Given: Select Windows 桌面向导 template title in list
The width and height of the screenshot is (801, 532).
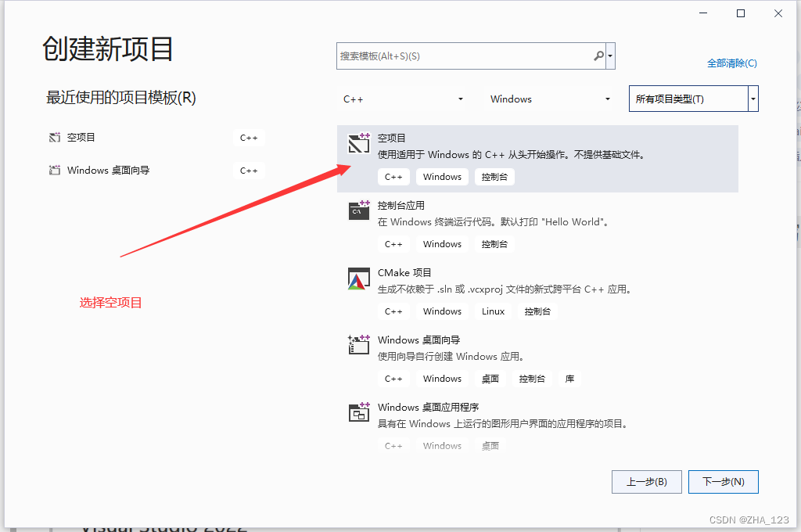Looking at the screenshot, I should tap(419, 340).
